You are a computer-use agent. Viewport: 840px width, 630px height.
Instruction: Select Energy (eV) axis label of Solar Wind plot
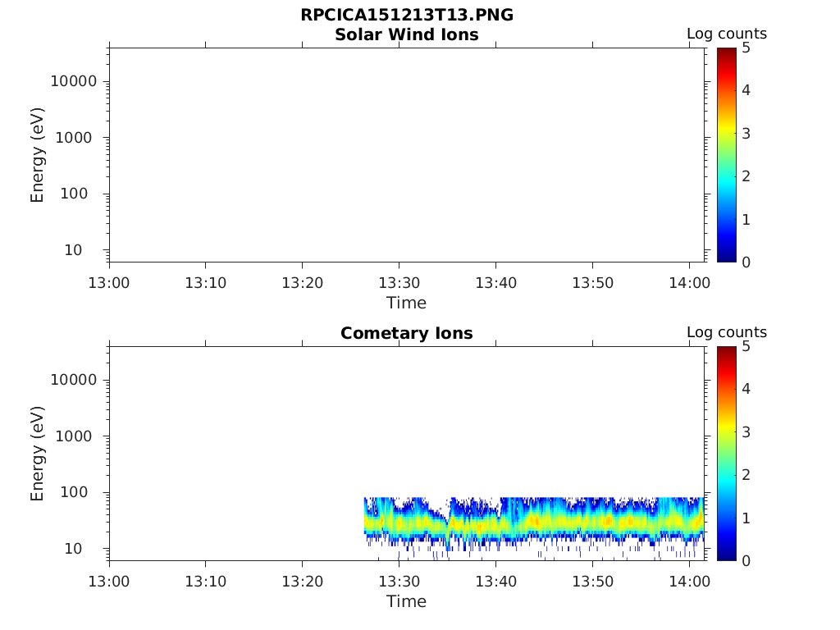37,155
